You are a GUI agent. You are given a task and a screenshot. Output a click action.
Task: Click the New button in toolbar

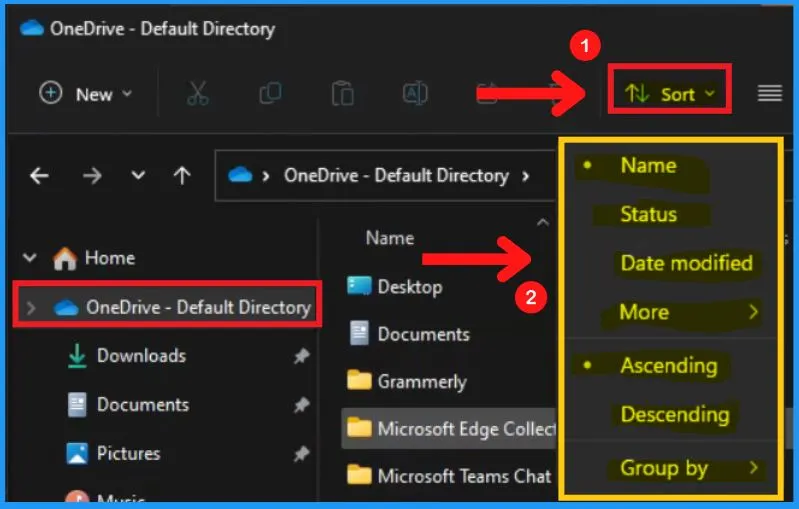click(x=86, y=94)
